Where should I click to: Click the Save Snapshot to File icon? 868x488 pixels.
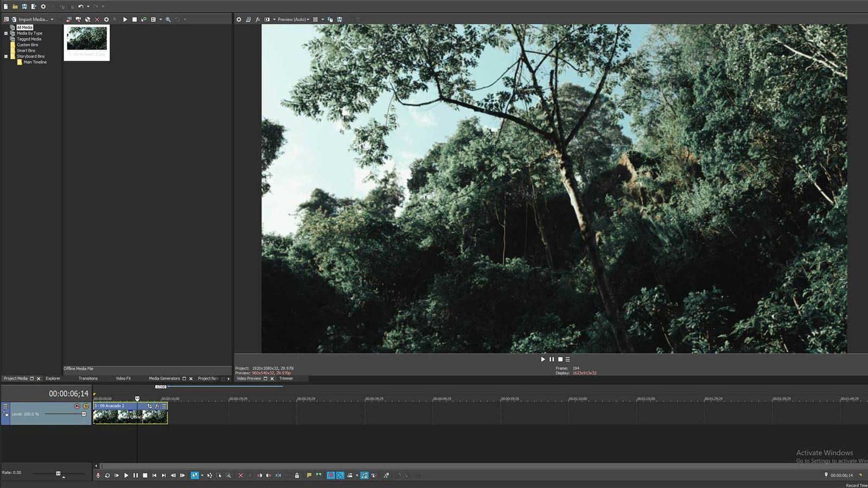[x=340, y=19]
